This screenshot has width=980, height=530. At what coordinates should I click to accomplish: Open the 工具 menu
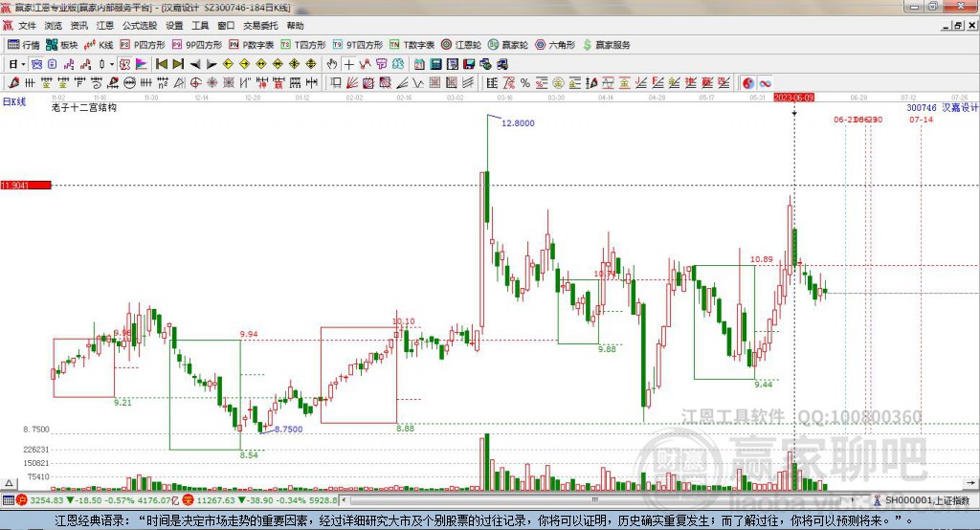click(200, 26)
